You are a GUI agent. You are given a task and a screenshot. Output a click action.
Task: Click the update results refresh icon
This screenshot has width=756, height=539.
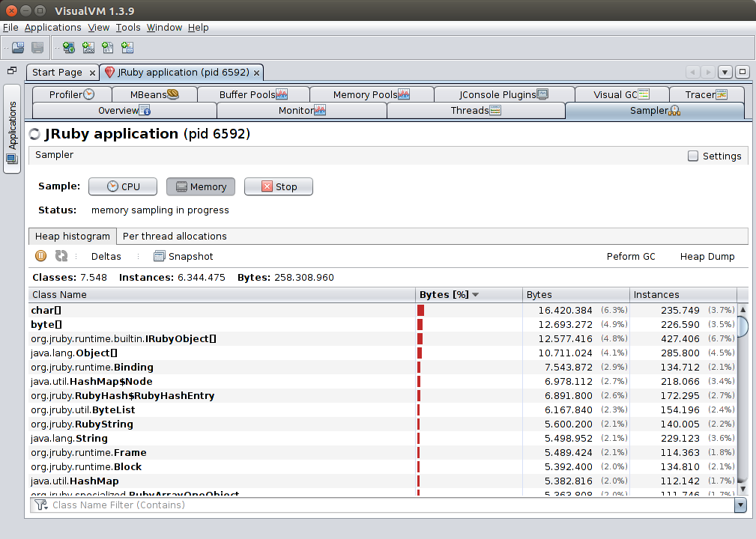click(x=61, y=256)
